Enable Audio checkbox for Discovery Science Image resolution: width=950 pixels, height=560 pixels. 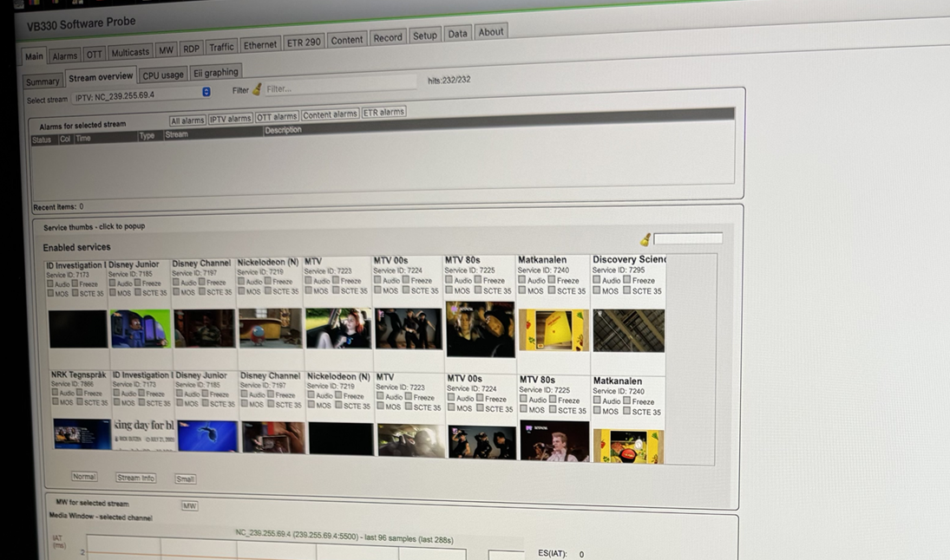pyautogui.click(x=597, y=280)
